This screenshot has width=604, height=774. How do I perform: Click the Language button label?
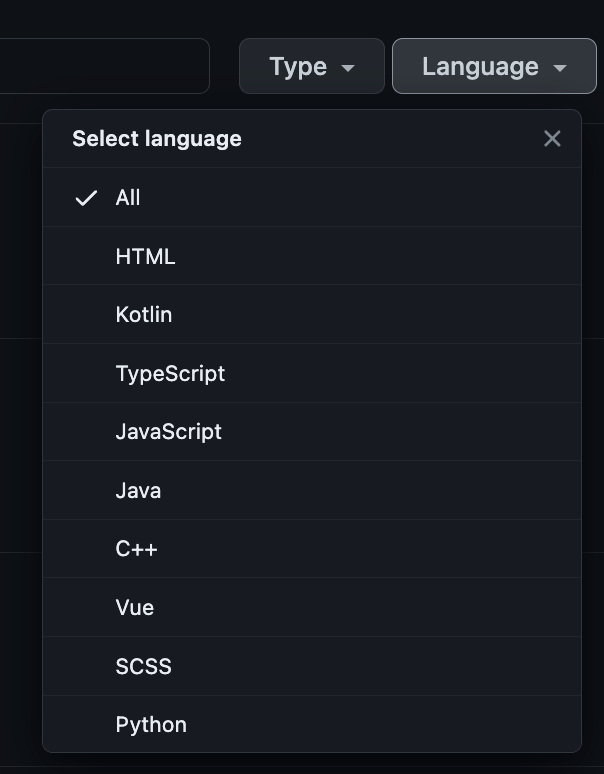point(480,66)
